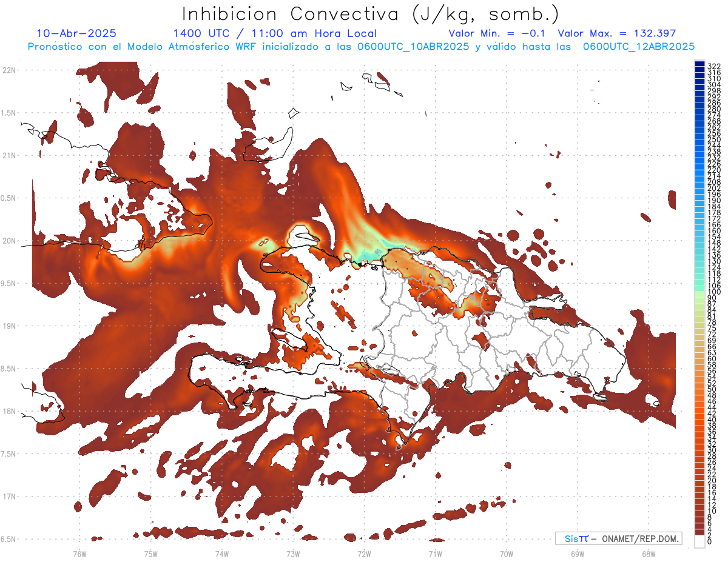Click the "18N" latitude label

[x=10, y=411]
